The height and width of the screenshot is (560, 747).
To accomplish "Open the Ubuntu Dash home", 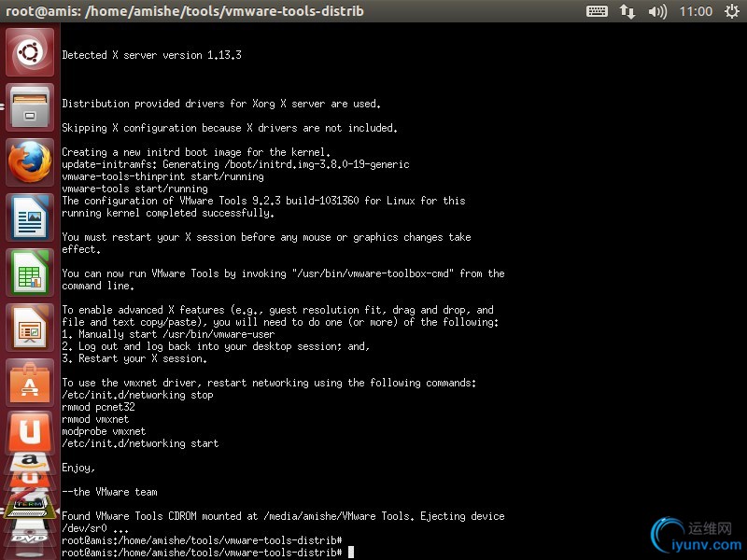I will click(x=30, y=52).
